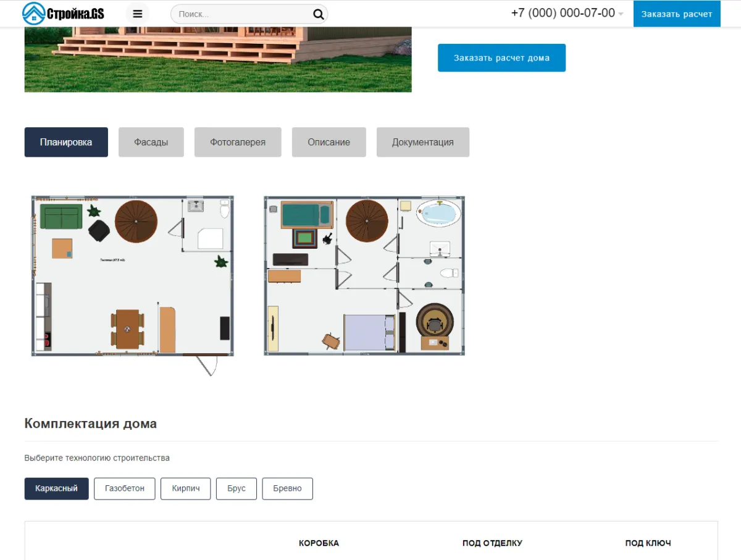
Task: Choose the Брус technology option
Action: point(236,488)
